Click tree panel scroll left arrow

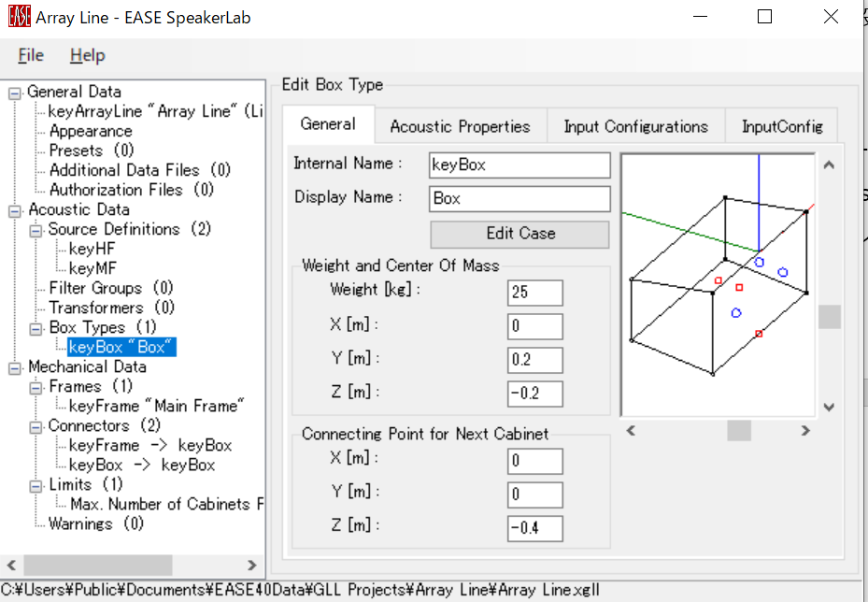point(11,566)
